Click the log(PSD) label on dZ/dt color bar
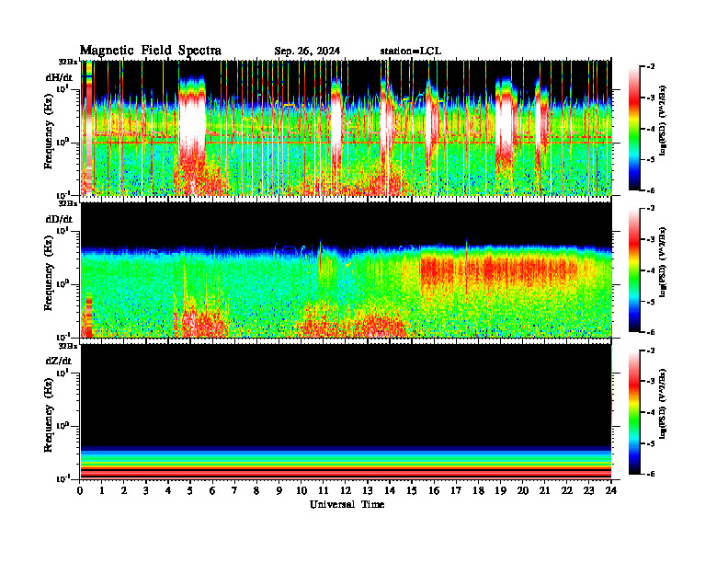728x563 pixels. pos(663,404)
